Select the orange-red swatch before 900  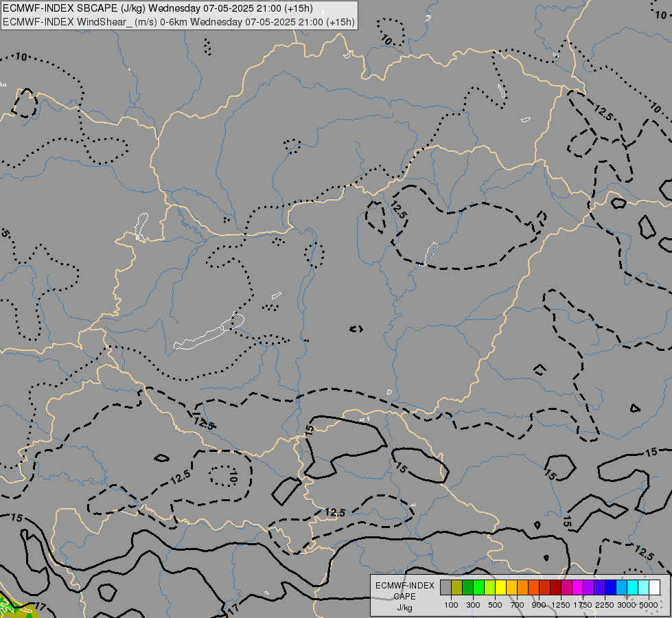533,587
